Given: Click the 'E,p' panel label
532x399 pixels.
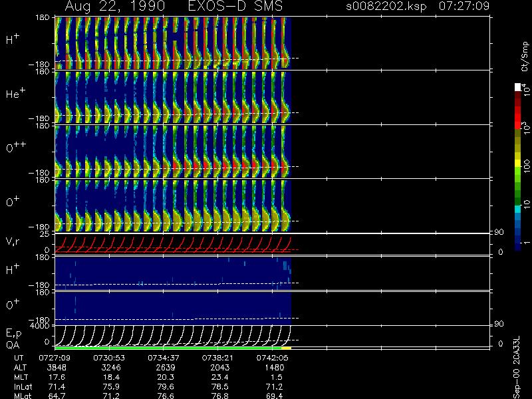Looking at the screenshot, I should click(x=13, y=334).
